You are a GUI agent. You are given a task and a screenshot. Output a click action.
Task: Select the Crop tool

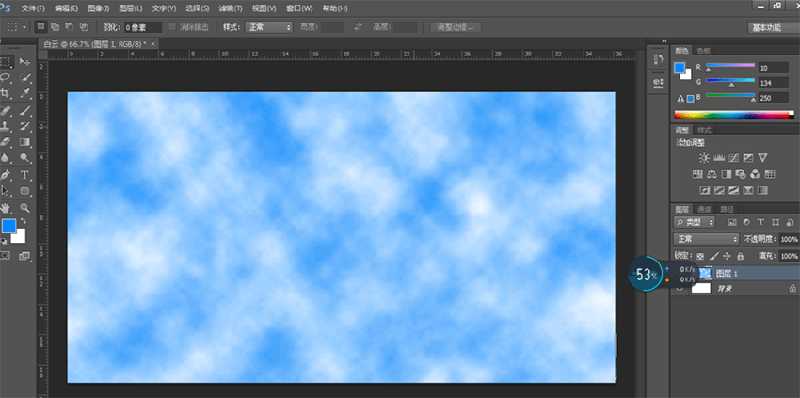(6, 93)
